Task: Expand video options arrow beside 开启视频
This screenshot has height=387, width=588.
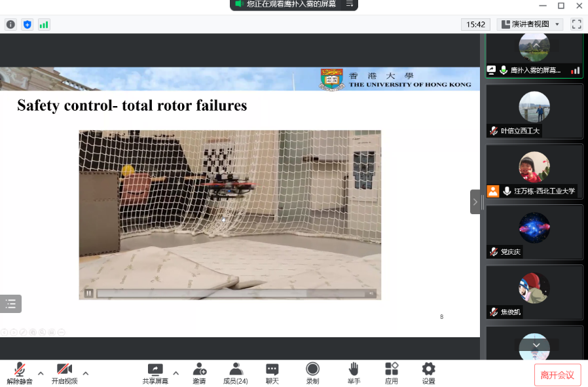Action: coord(85,373)
